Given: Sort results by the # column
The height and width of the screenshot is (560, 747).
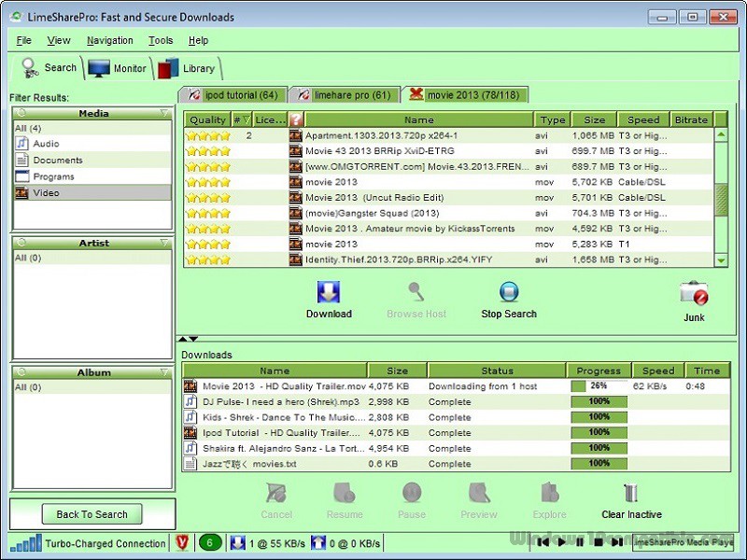Looking at the screenshot, I should 242,119.
